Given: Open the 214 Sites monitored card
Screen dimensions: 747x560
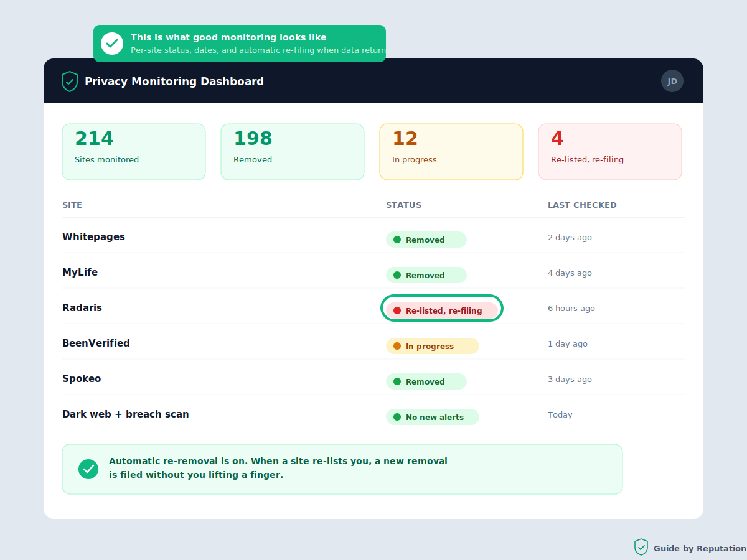Looking at the screenshot, I should [x=134, y=152].
